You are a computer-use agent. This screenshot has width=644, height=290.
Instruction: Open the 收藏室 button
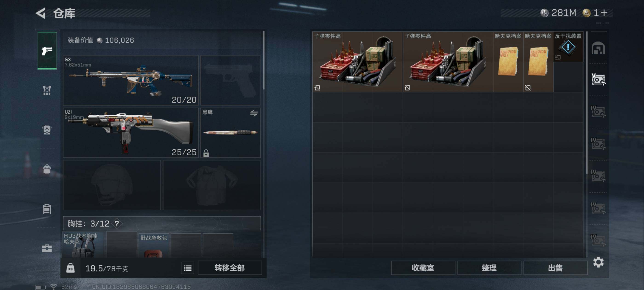[423, 268]
